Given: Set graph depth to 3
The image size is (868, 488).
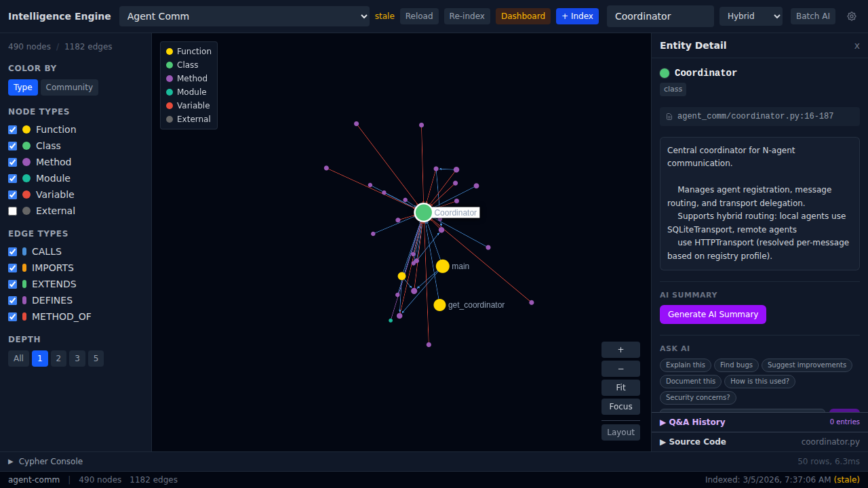Looking at the screenshot, I should coord(77,359).
